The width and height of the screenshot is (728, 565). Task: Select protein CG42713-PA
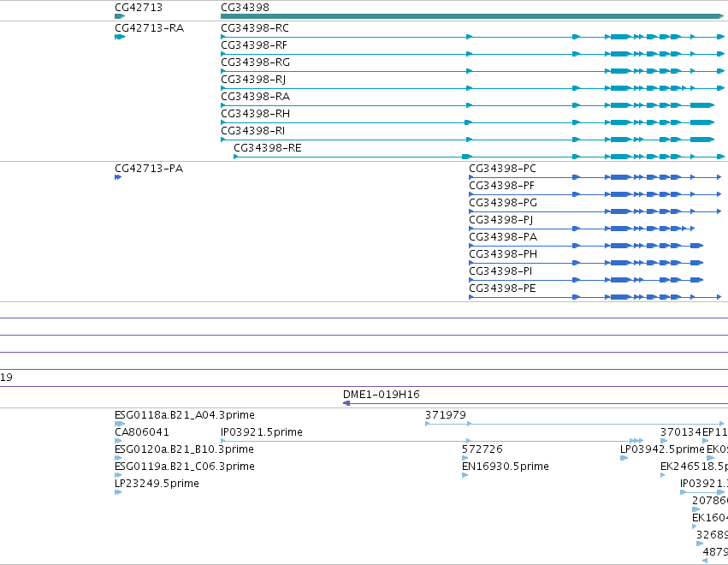tap(149, 168)
